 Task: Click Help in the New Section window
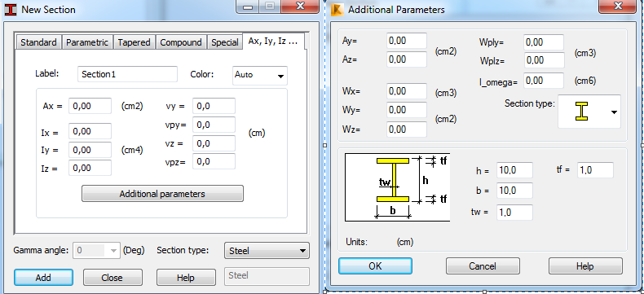pyautogui.click(x=185, y=278)
